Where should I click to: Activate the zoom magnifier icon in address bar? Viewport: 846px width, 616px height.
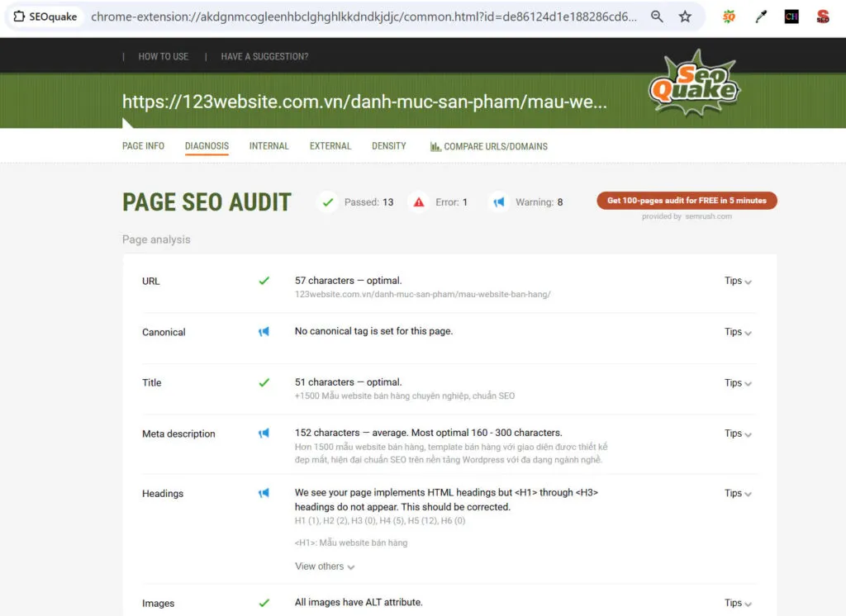(657, 16)
